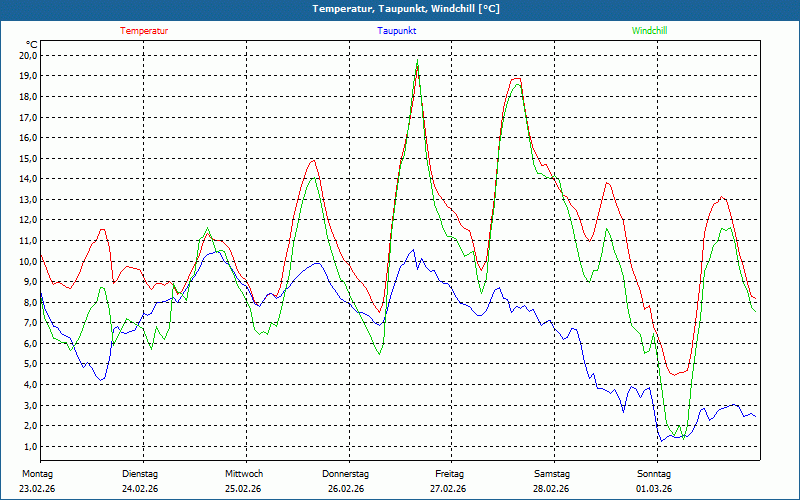Click the 10,0 value on the y-axis

tap(27, 262)
